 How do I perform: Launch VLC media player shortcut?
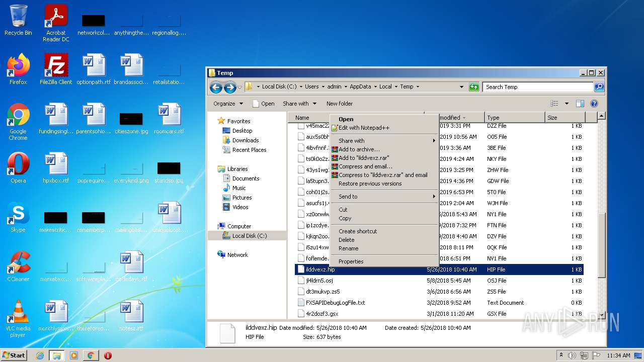coord(18,319)
